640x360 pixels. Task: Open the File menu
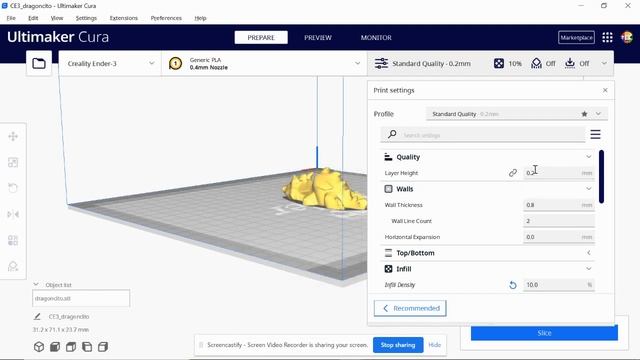(x=11, y=18)
